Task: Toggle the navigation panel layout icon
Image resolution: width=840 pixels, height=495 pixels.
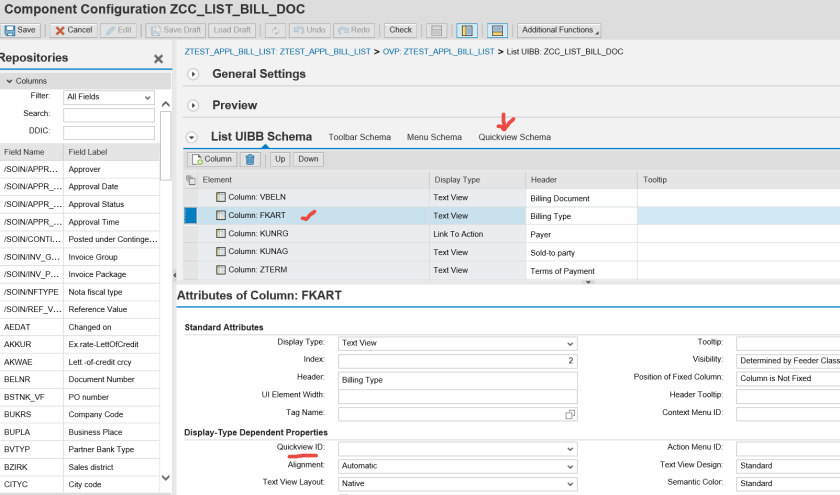Action: pyautogui.click(x=466, y=30)
